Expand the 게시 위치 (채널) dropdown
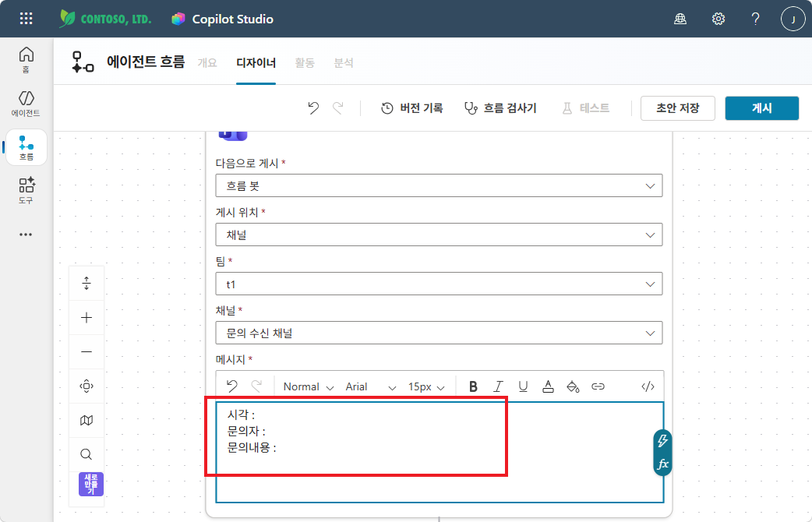Viewport: 812px width, 522px height. pos(439,235)
